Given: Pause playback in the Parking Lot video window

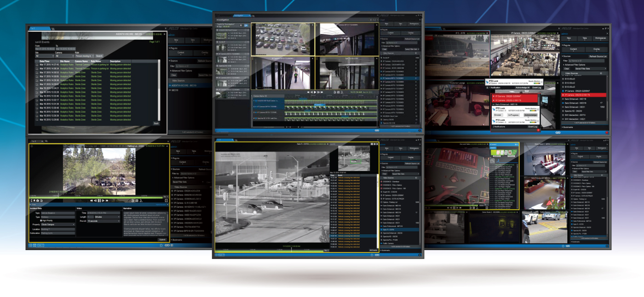Looking at the screenshot, I should coord(99,200).
